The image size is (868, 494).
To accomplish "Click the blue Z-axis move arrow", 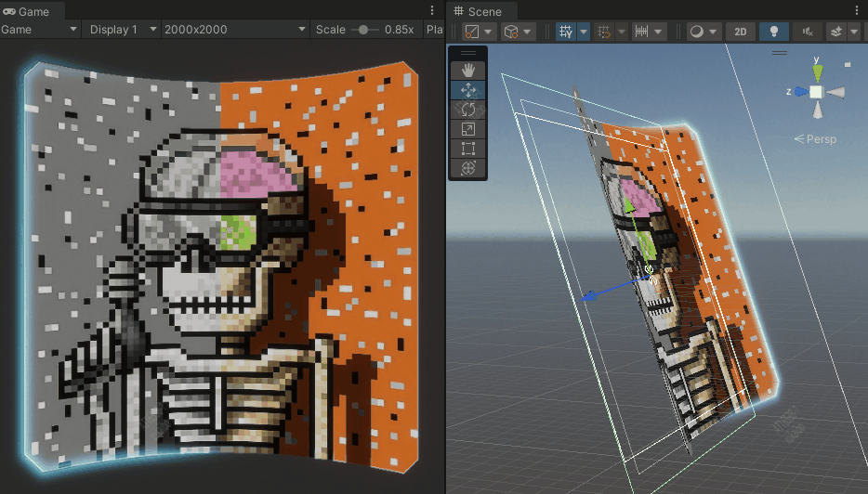I will pyautogui.click(x=589, y=296).
